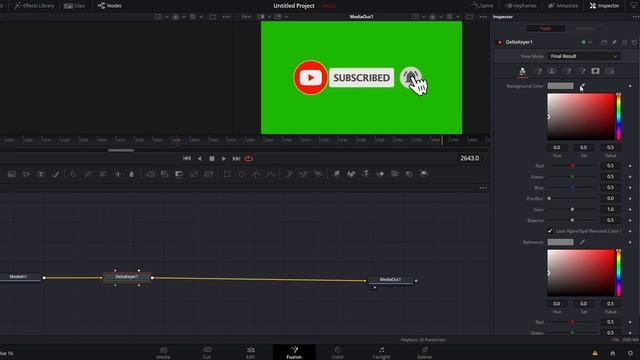Toggle keyframe diamond for Pre-Blur
Viewport: 640px width, 360px height.
(630, 198)
